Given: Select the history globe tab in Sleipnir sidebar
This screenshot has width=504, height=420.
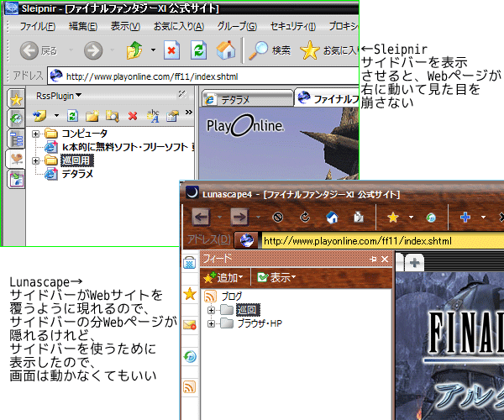Looking at the screenshot, I should click(16, 119).
